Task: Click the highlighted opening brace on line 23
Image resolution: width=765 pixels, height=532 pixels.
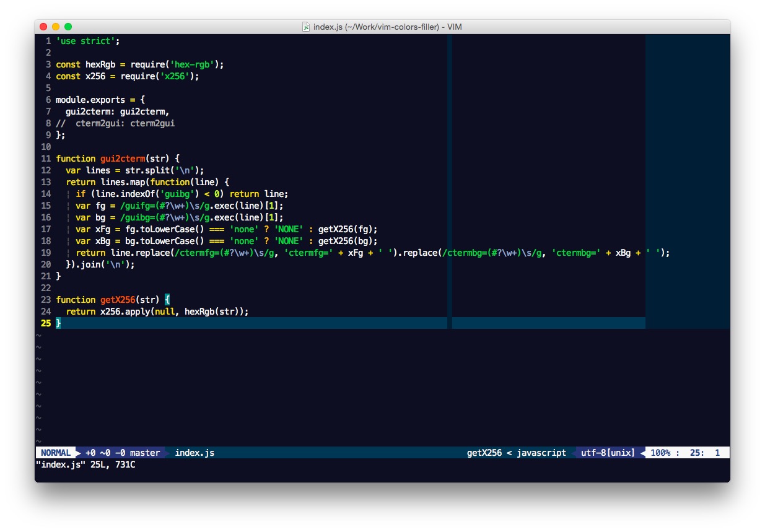Action: coord(167,300)
